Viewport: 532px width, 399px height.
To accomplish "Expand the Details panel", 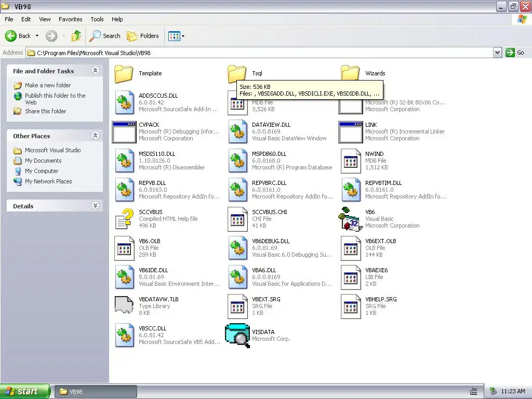I will point(96,206).
